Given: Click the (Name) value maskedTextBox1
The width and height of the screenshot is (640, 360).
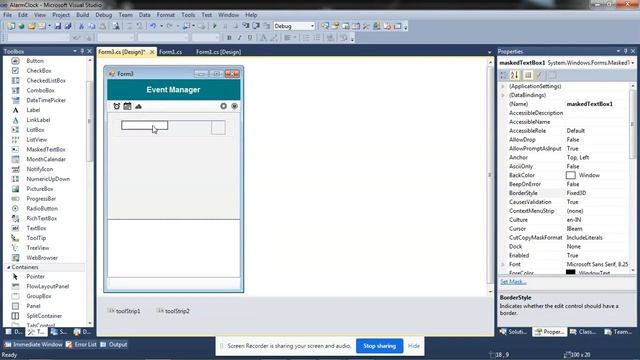Looking at the screenshot, I should 589,104.
